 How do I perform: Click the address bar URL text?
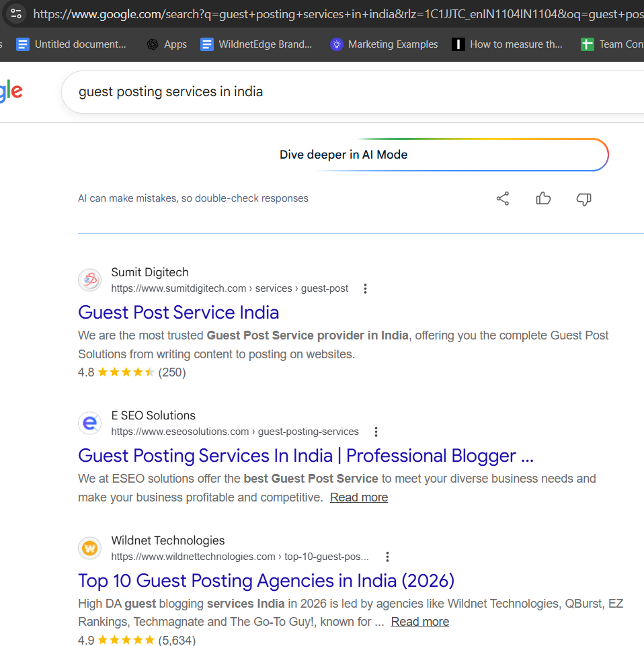click(x=338, y=14)
